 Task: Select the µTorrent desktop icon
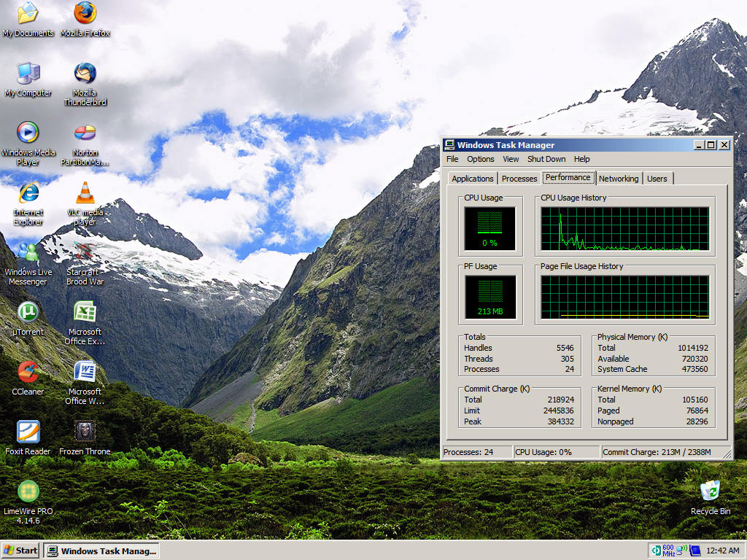(x=28, y=313)
